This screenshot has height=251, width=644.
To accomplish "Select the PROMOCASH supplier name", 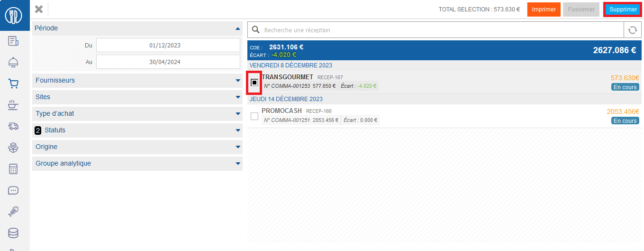I will (x=281, y=111).
